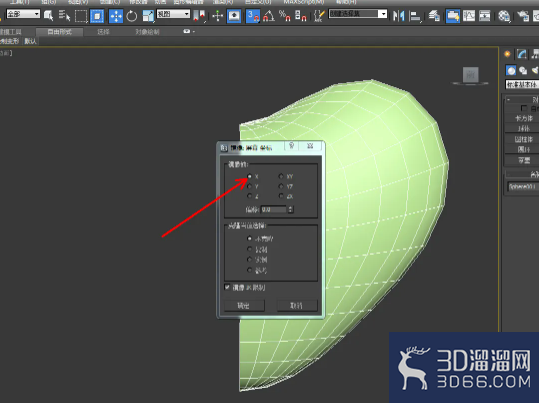Activate the Select and Move tool
The height and width of the screenshot is (403, 539).
coord(116,16)
